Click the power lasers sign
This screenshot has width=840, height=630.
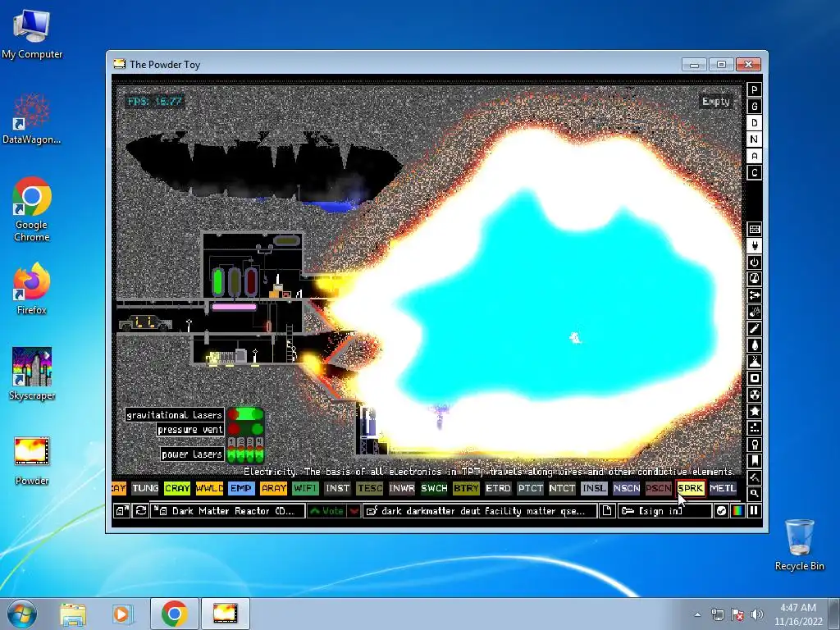tap(192, 454)
